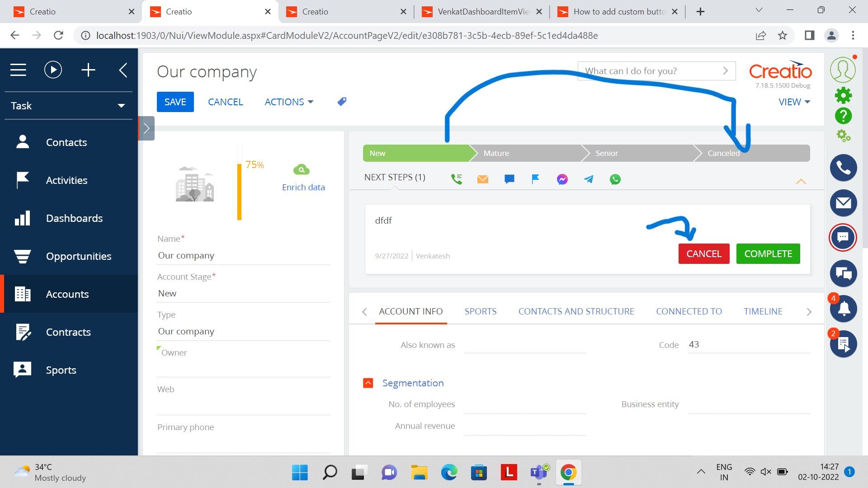868x488 pixels.
Task: Open the TIMELINE tab
Action: click(763, 311)
